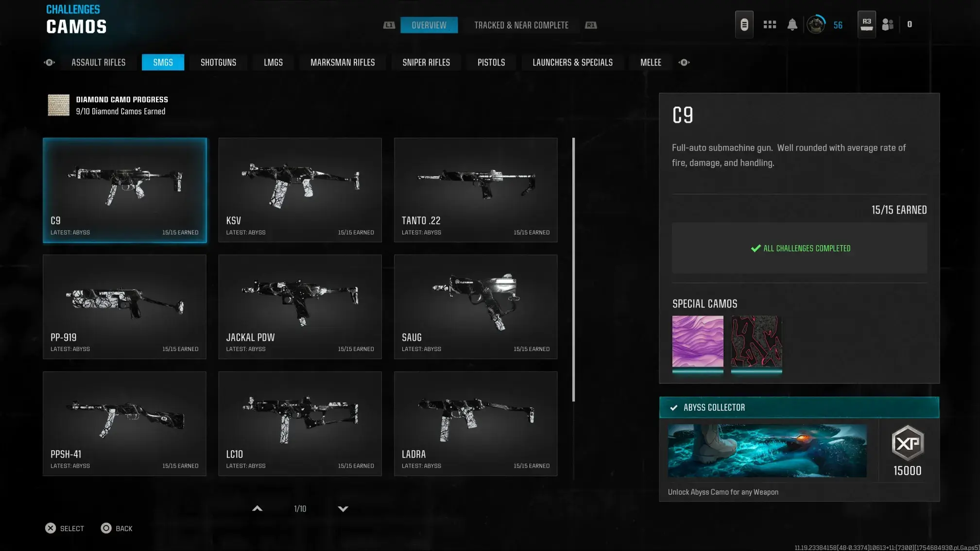
Task: Click the Diamond camo progress icon
Action: pyautogui.click(x=58, y=105)
